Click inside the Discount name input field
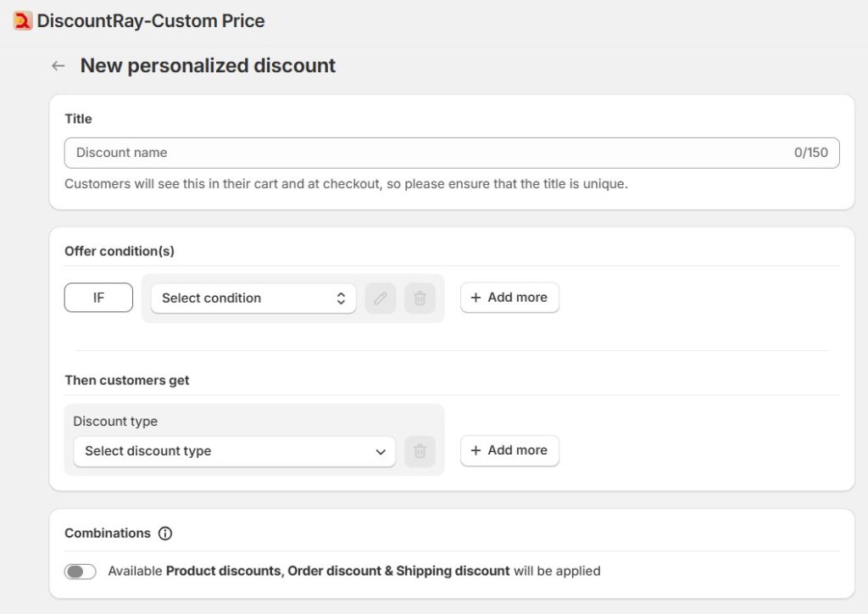The width and height of the screenshot is (868, 614). [x=339, y=153]
